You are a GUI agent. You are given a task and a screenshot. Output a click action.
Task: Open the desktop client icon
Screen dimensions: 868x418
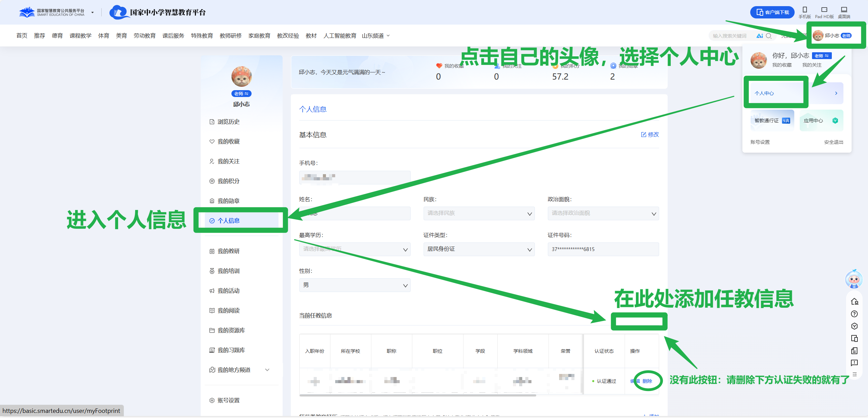(x=844, y=10)
